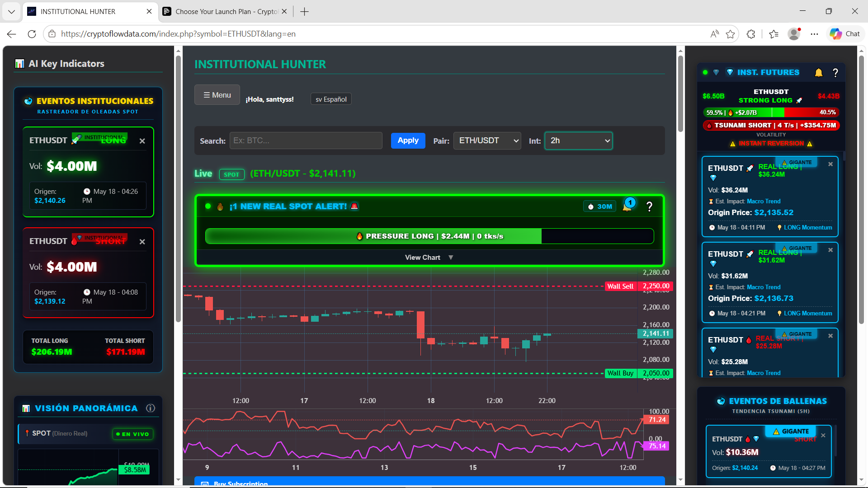Open the browser extensions icon
Viewport: 868px width, 488px height.
coord(751,34)
